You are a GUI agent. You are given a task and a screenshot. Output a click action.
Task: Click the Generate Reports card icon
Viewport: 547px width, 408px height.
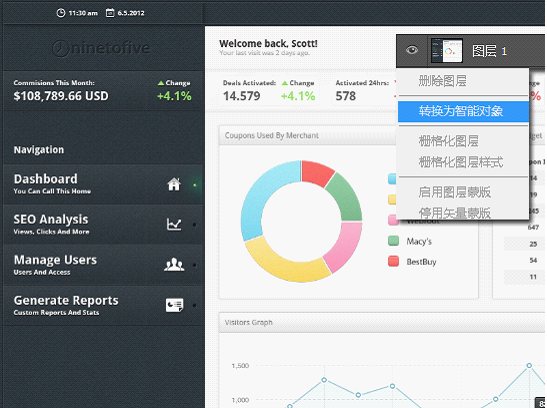point(174,305)
